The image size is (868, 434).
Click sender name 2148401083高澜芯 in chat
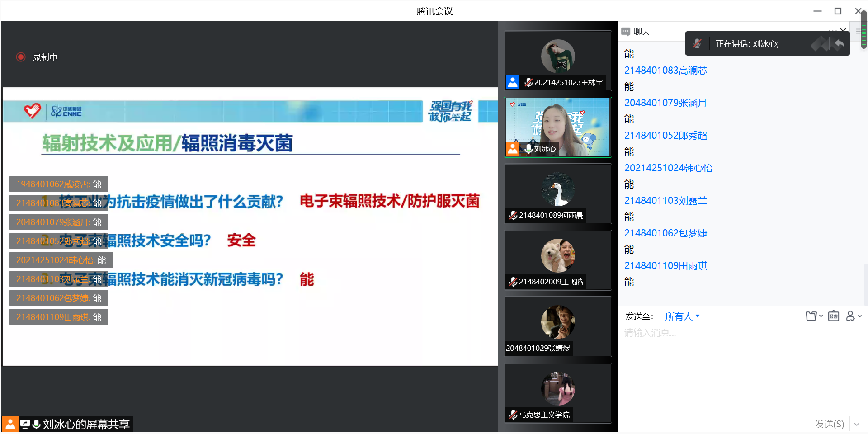click(x=665, y=71)
